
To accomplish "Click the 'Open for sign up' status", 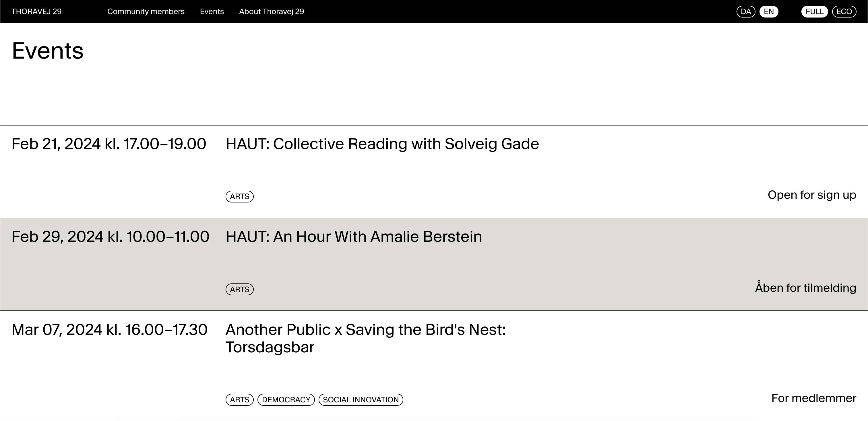I will 812,195.
